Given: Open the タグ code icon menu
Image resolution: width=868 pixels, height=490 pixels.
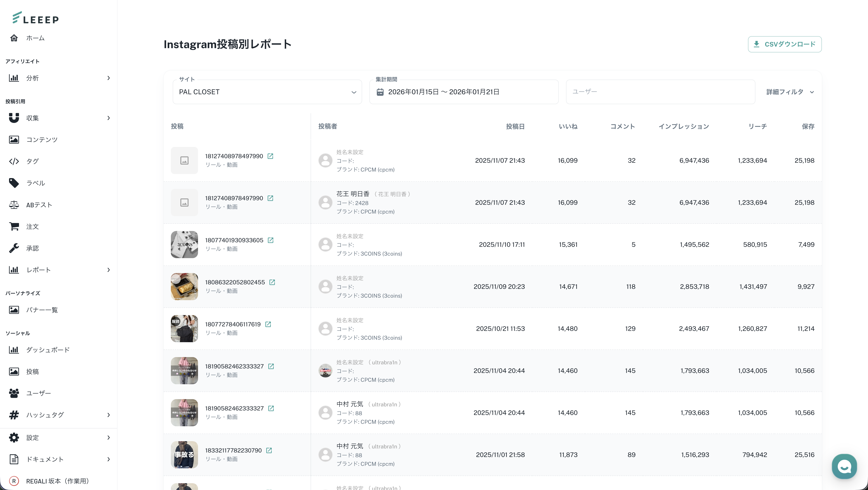Looking at the screenshot, I should (x=14, y=161).
